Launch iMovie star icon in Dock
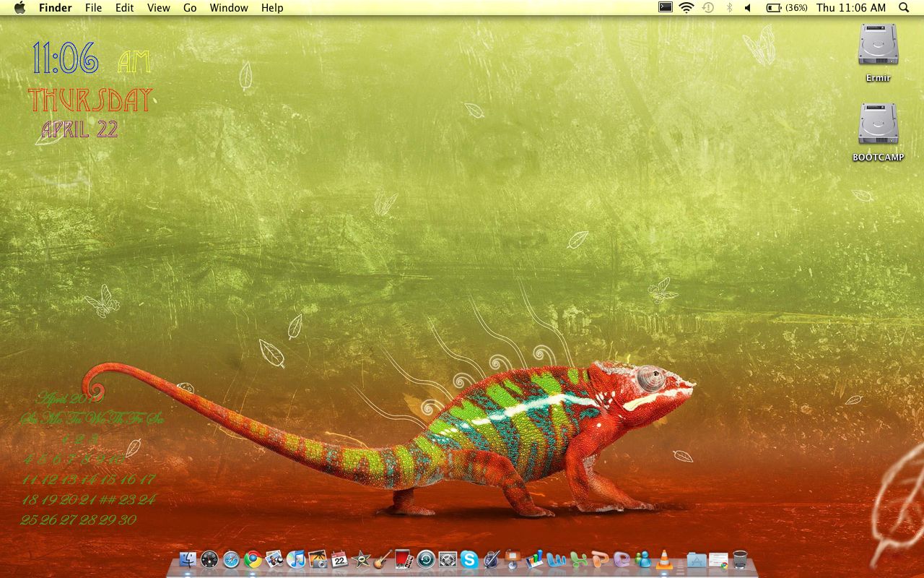The height and width of the screenshot is (578, 924). 361,559
